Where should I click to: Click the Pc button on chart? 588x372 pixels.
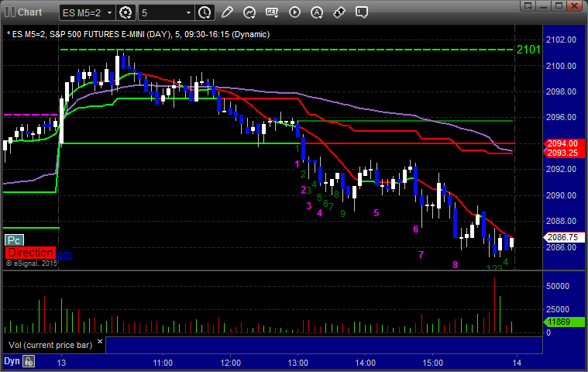click(x=14, y=240)
